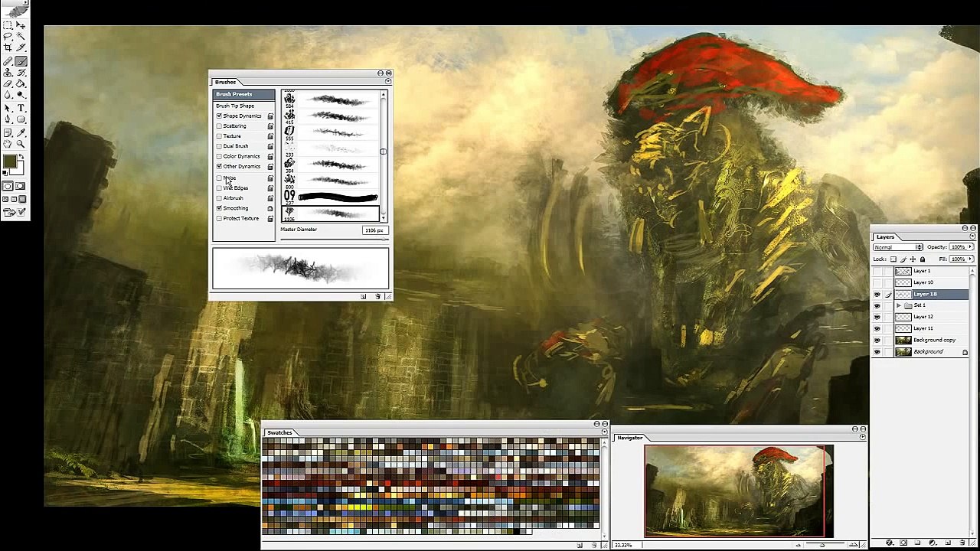Image resolution: width=980 pixels, height=551 pixels.
Task: Select the Eyedropper tool
Action: 21,132
